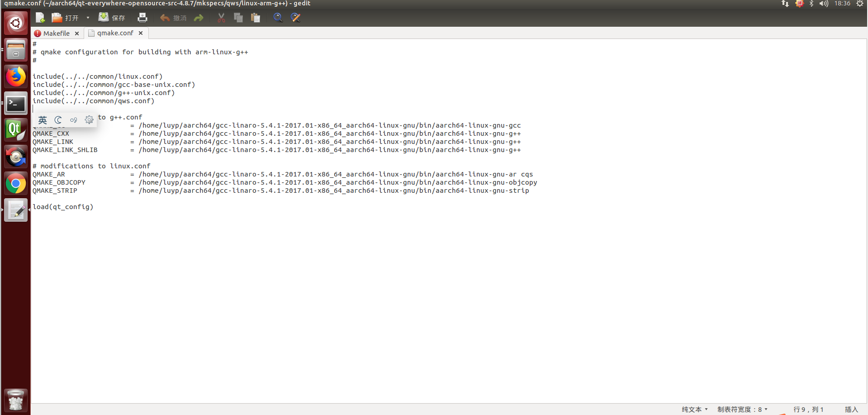Open input method settings gear
The image size is (868, 415).
[89, 120]
